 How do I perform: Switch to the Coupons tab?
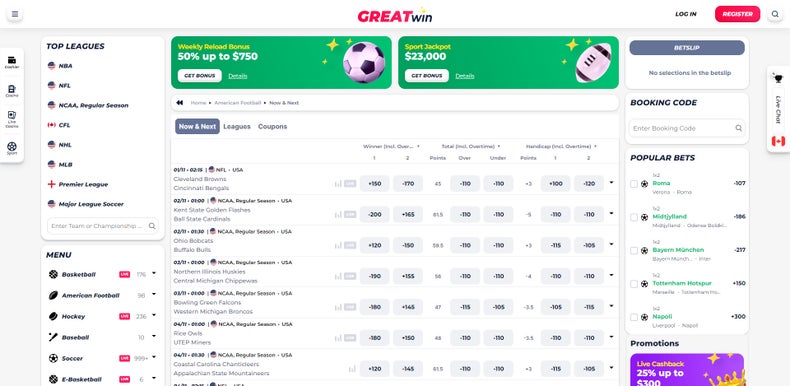tap(273, 126)
